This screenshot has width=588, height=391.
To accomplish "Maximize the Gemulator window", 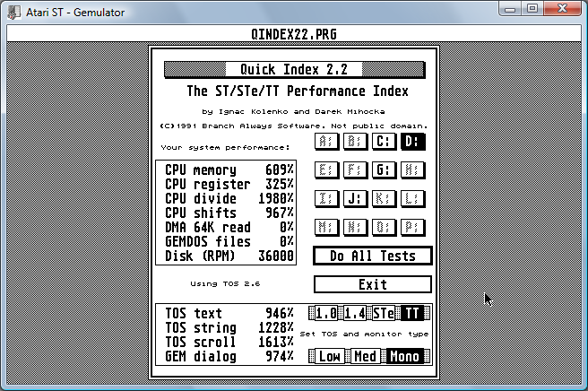I will [532, 9].
